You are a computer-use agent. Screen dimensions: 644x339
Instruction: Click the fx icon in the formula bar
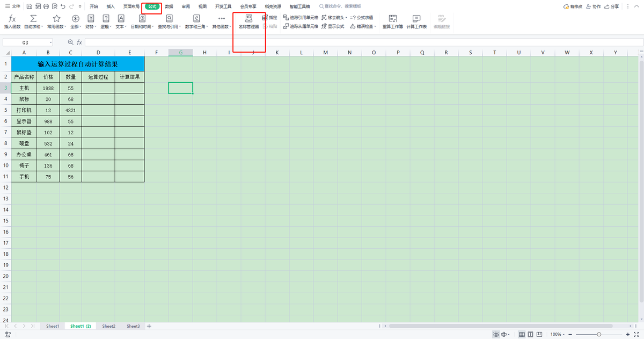(x=79, y=42)
